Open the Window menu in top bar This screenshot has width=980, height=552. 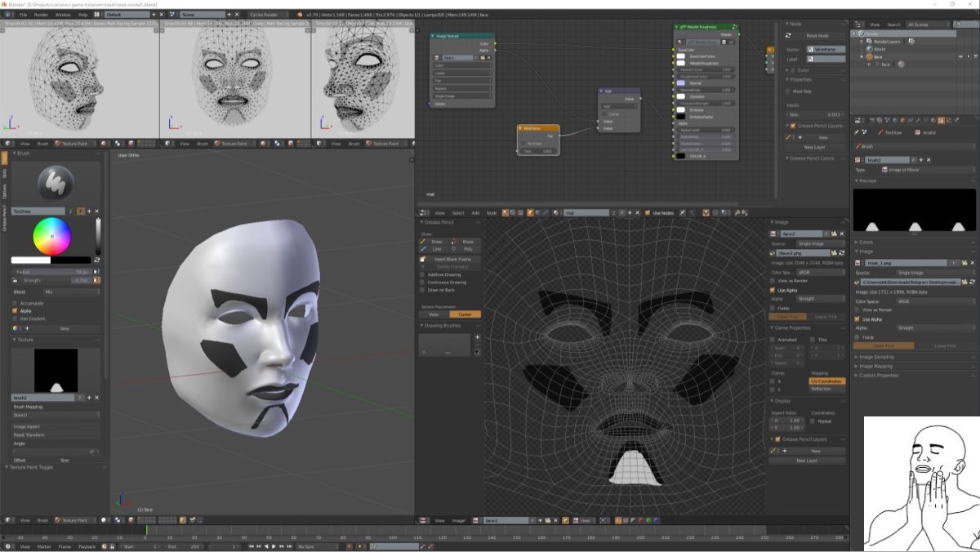click(62, 15)
